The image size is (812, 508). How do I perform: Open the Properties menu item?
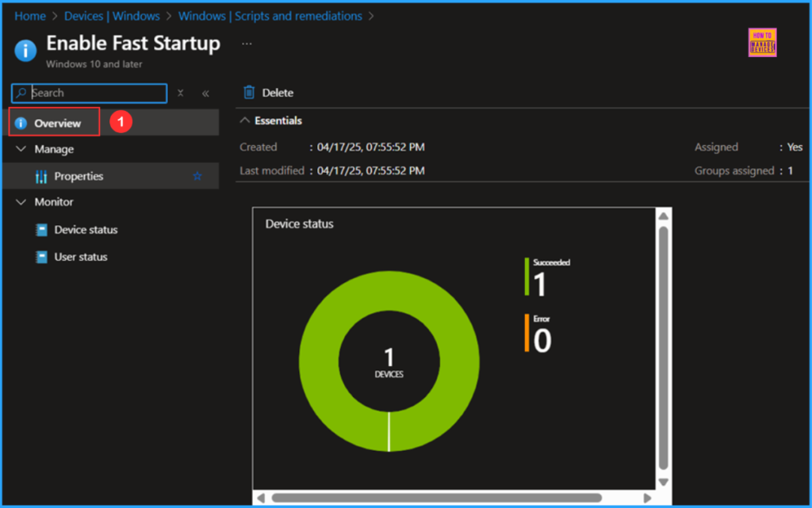pos(111,176)
